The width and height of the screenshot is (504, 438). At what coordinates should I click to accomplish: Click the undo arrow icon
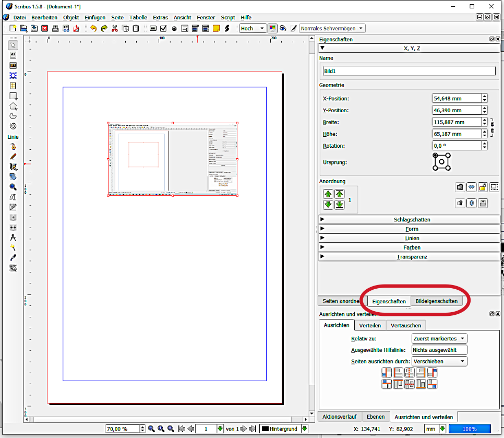pyautogui.click(x=93, y=28)
